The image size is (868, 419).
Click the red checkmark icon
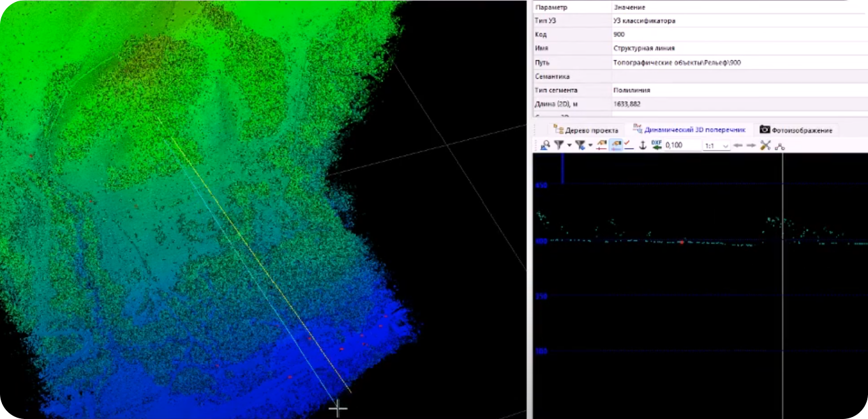629,145
